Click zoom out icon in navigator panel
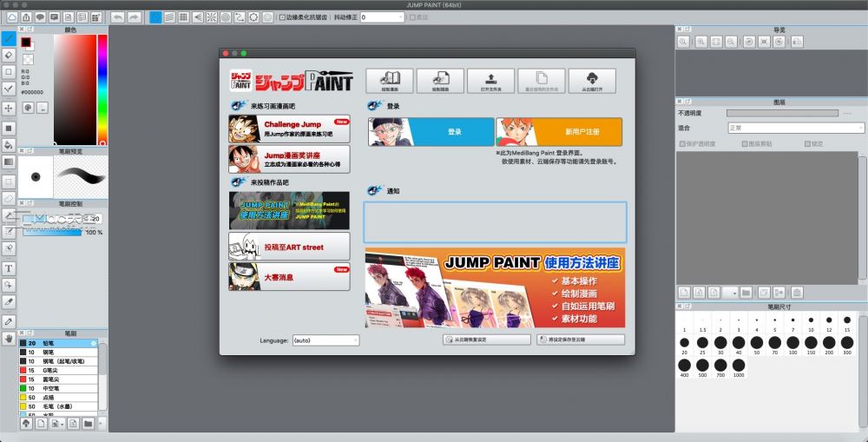Screen dimensions: 868x442 click(x=731, y=42)
